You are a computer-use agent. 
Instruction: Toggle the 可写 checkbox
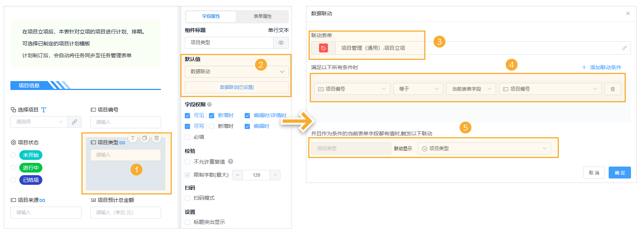(187, 126)
